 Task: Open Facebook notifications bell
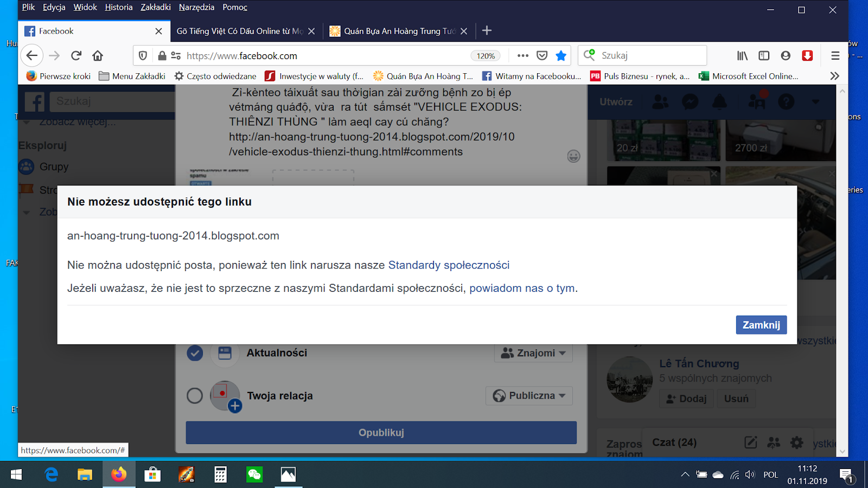(x=720, y=101)
